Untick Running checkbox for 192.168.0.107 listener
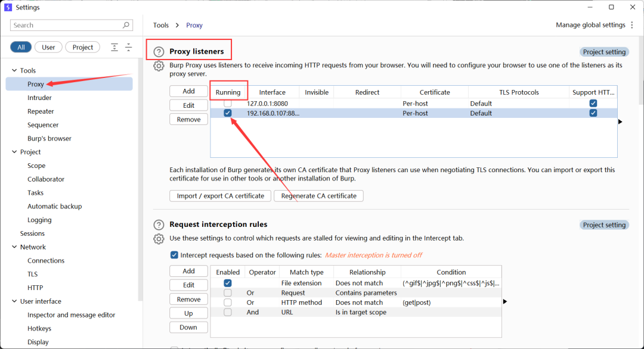Image resolution: width=644 pixels, height=349 pixels. tap(228, 113)
